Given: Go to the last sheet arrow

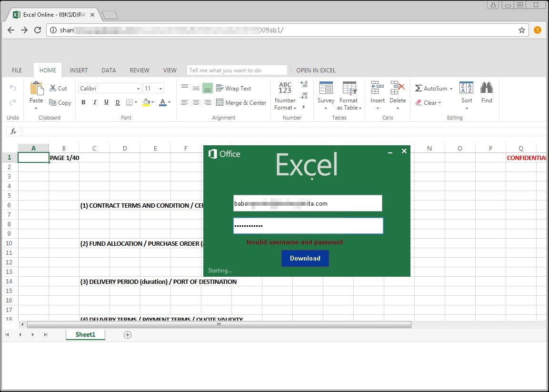Looking at the screenshot, I should 46,334.
